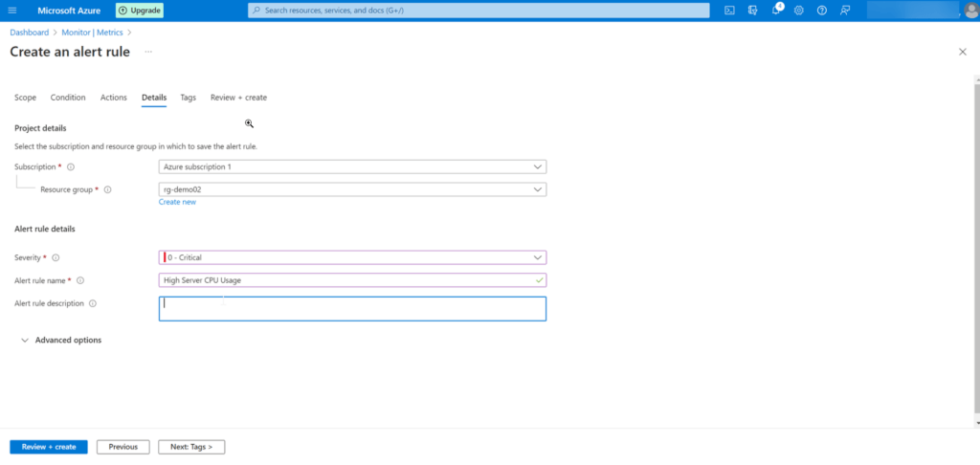Go to the Dashboard breadcrumb

30,32
